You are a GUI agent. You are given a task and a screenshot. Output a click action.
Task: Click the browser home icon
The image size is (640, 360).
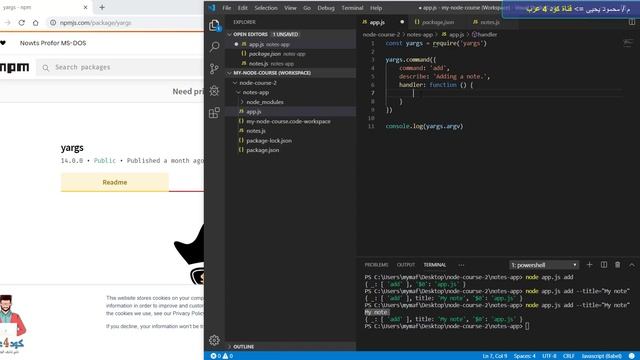point(36,23)
